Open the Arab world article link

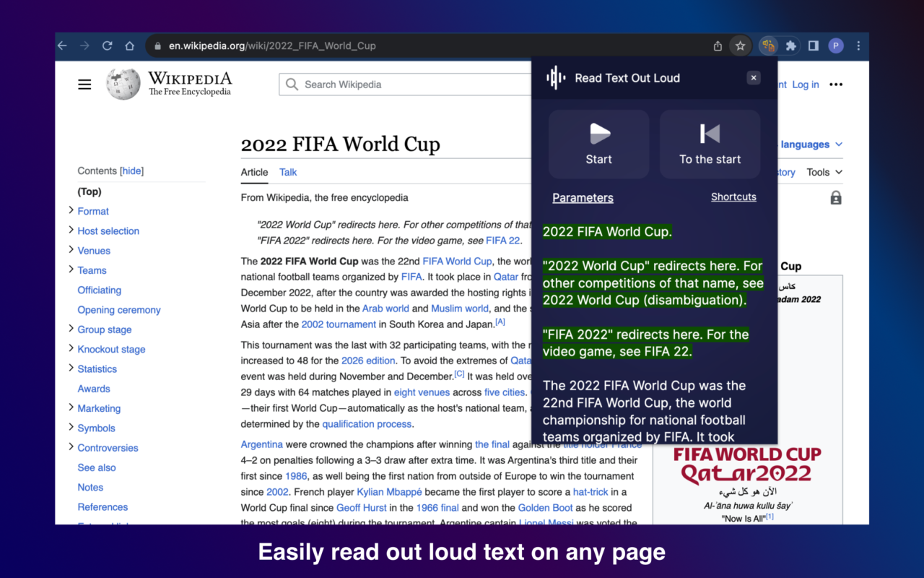385,309
